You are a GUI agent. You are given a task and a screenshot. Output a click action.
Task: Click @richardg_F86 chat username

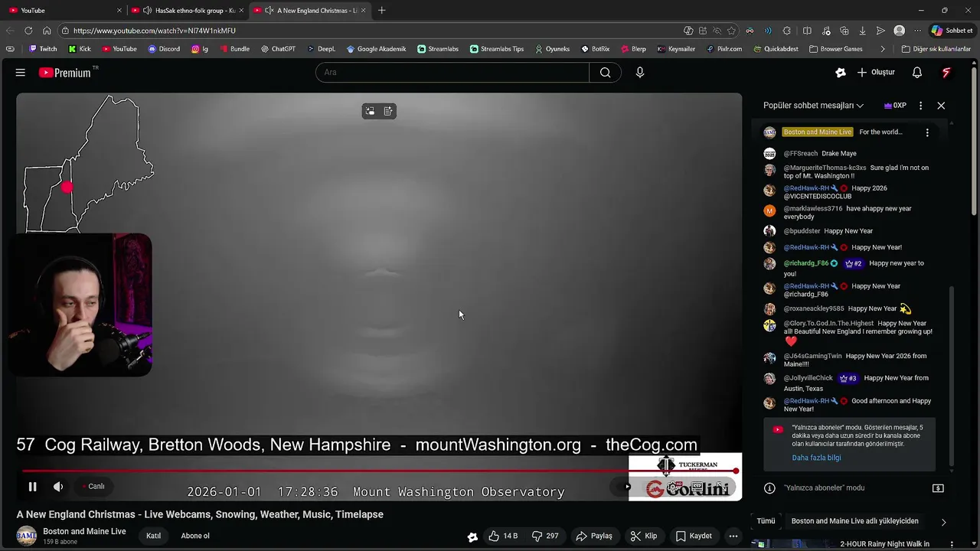pos(805,263)
